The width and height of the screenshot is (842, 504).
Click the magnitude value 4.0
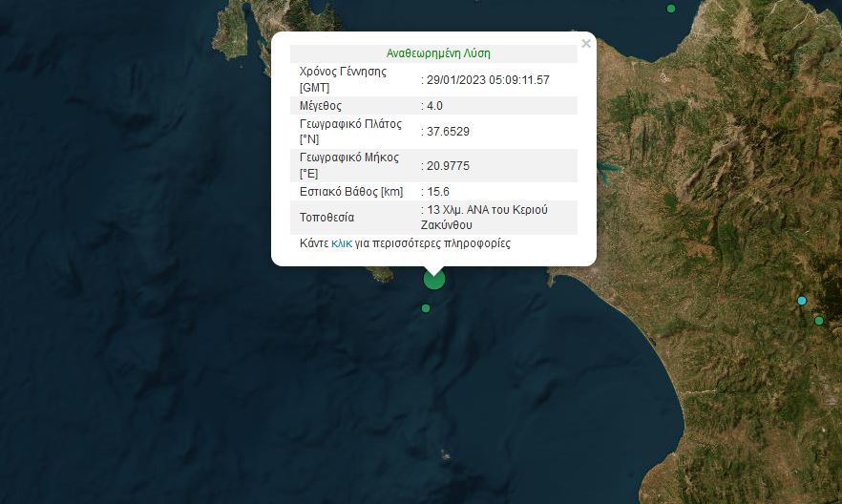pos(435,106)
